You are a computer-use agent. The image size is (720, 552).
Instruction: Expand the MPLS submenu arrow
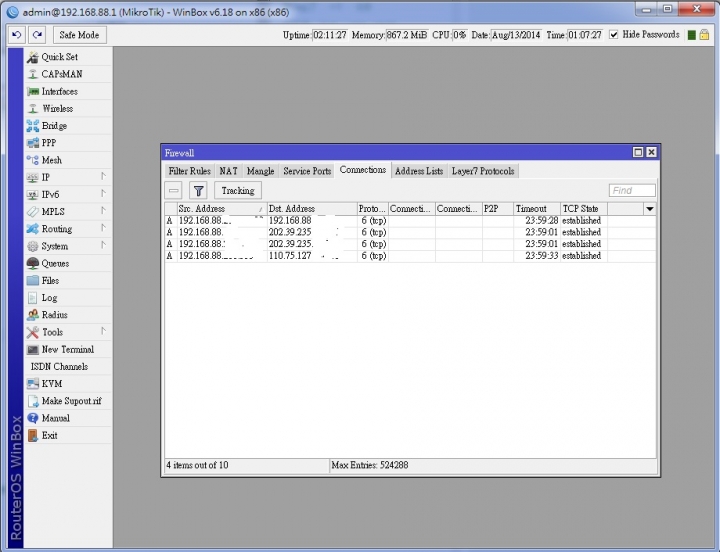tap(103, 210)
